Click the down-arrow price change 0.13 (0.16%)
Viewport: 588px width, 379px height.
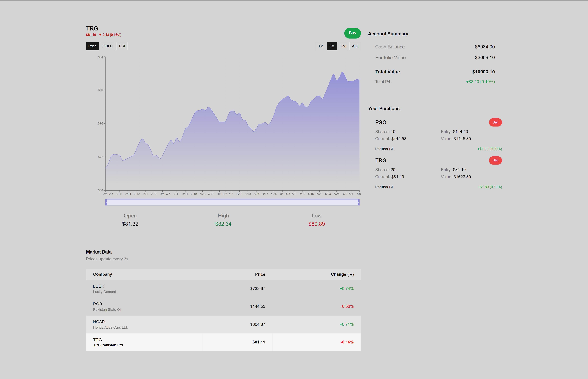pos(110,35)
